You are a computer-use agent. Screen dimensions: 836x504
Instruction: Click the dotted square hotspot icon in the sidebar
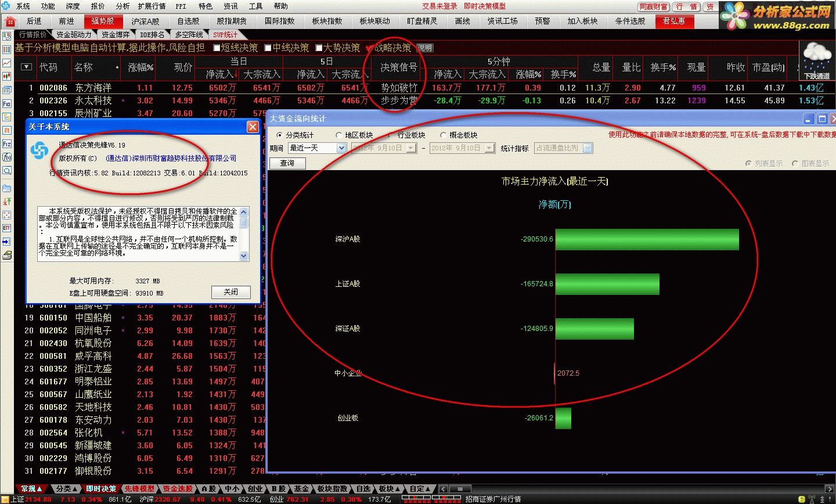tap(7, 215)
